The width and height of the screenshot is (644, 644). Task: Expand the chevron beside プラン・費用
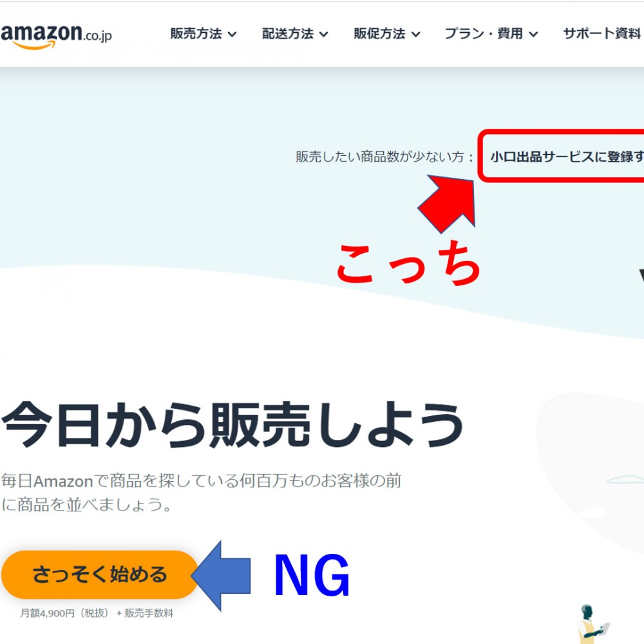tap(533, 35)
